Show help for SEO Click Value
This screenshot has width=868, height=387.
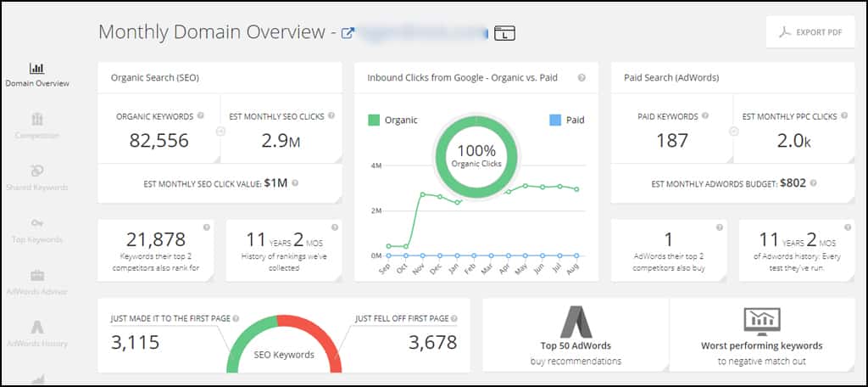[x=295, y=183]
